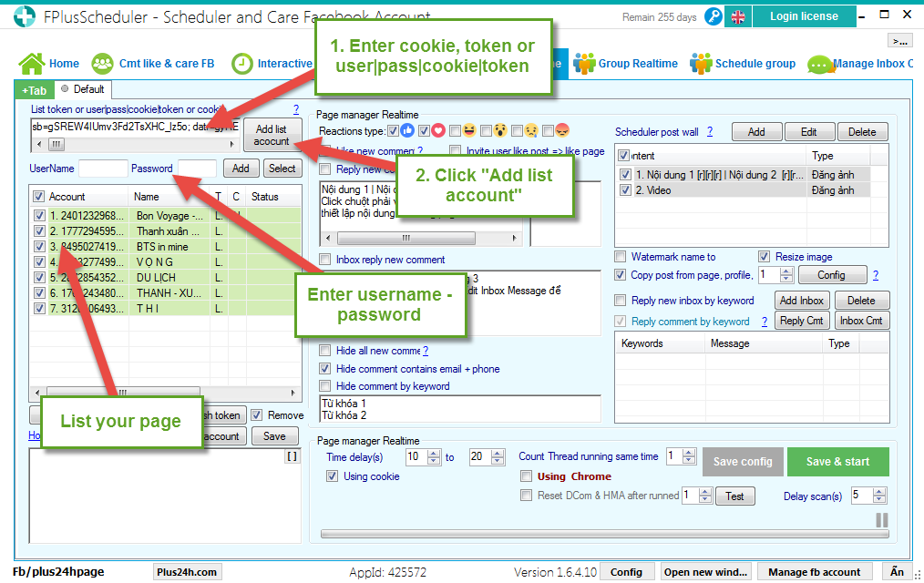Viewport: 924px width, 583px height.
Task: Click the blue license key icon
Action: pos(713,16)
